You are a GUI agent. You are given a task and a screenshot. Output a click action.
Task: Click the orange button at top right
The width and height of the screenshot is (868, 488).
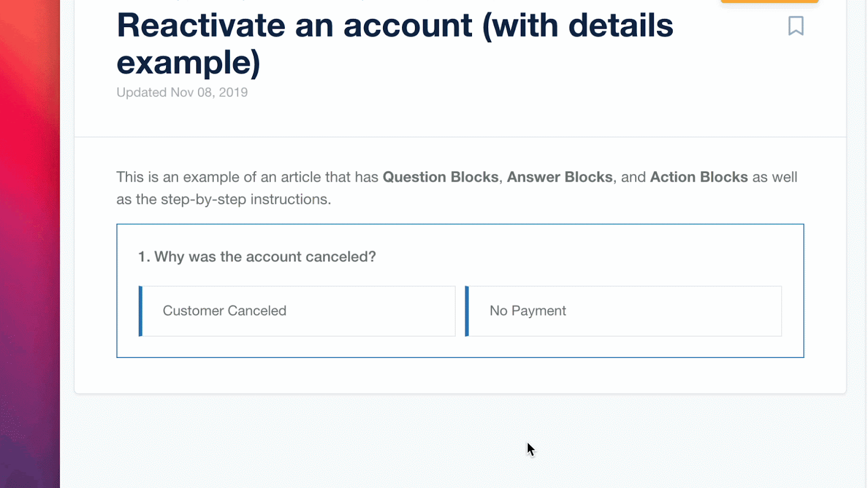coord(769,2)
